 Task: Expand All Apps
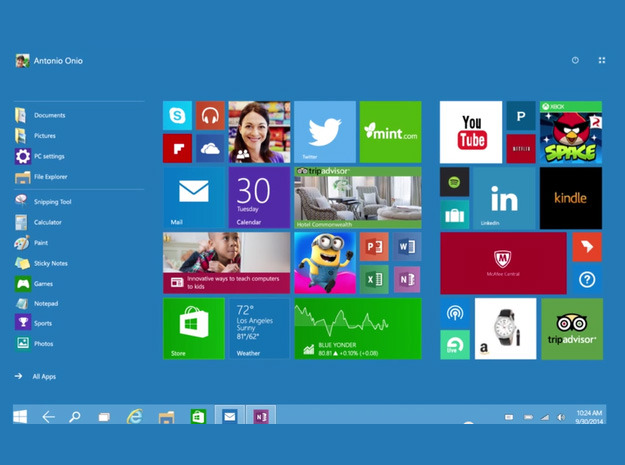tap(35, 376)
